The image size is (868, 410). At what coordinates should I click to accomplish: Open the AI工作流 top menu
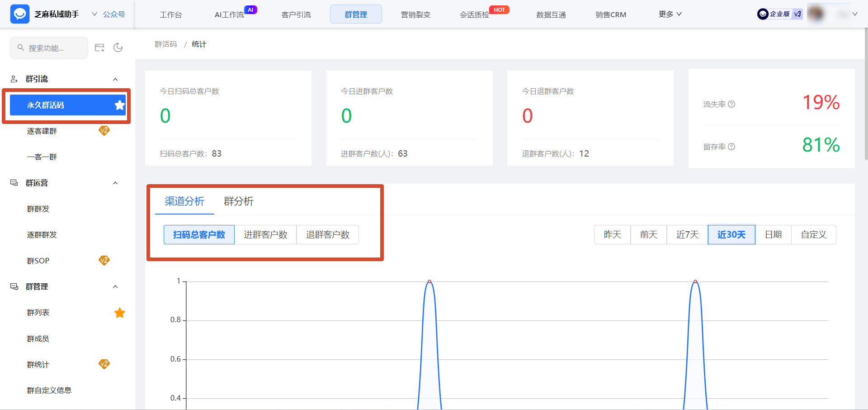click(229, 14)
